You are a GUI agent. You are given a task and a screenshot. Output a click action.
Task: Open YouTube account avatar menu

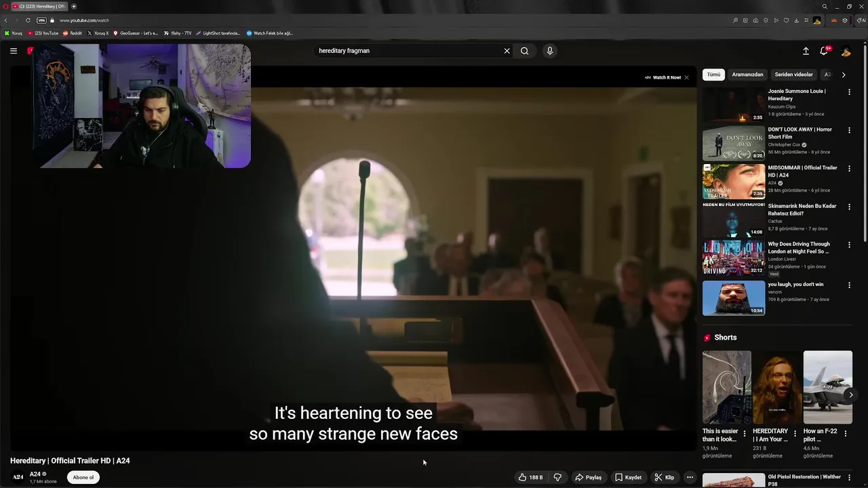(846, 51)
